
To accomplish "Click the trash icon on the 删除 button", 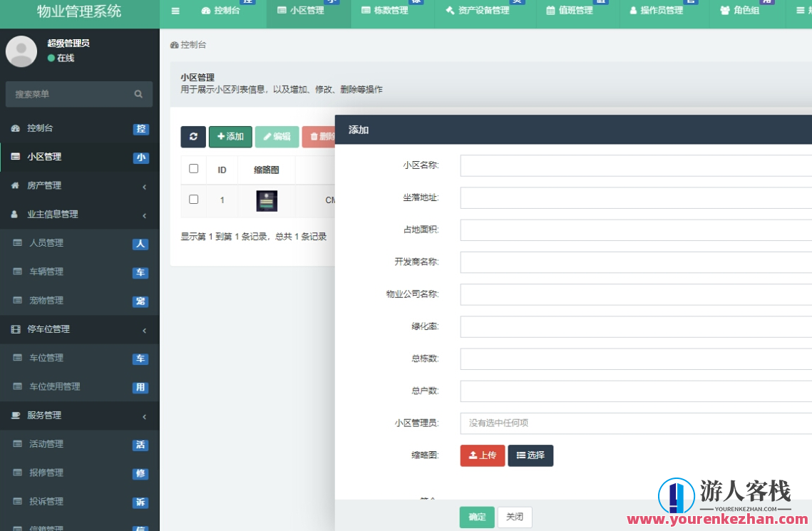I will (x=316, y=137).
